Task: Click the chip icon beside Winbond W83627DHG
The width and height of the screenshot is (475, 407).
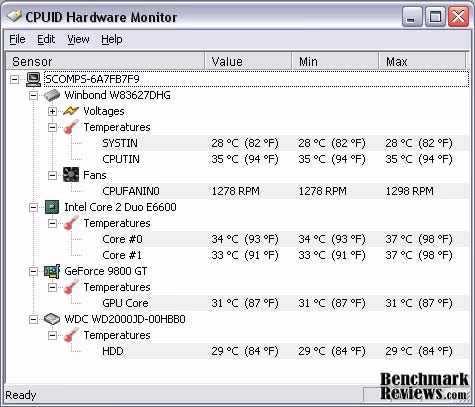Action: (x=52, y=95)
